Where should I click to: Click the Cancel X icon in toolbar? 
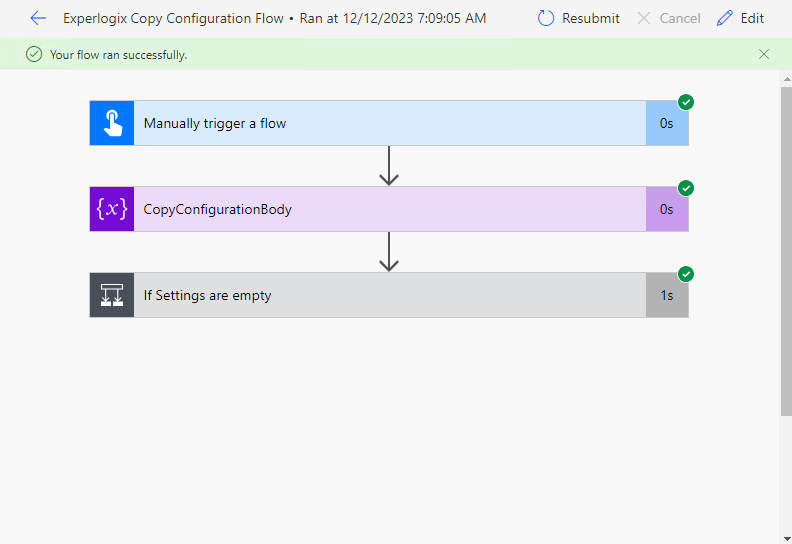pos(644,19)
